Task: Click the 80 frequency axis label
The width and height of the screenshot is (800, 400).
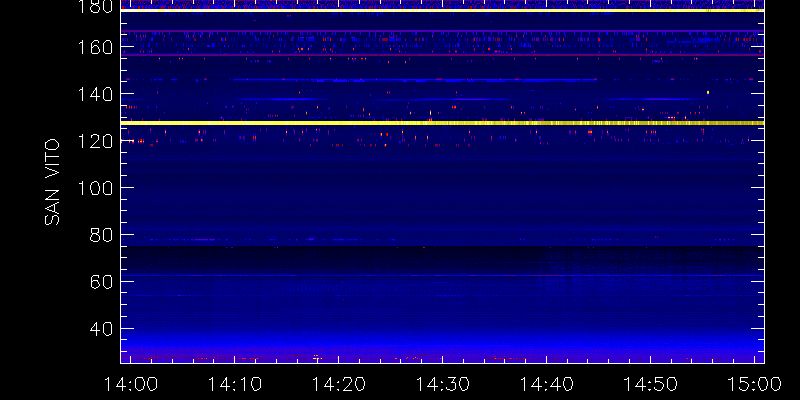Action: (x=102, y=235)
